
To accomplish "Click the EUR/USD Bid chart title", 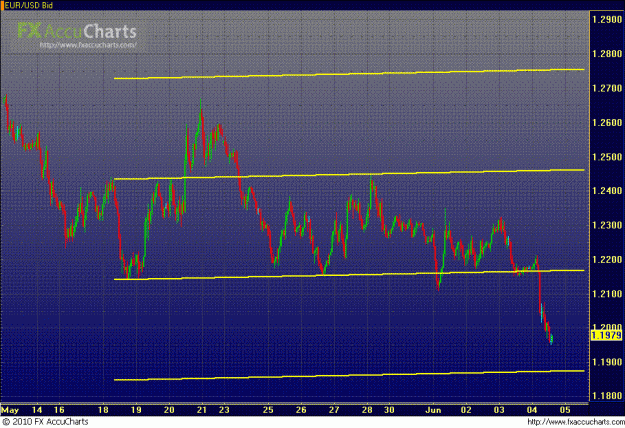I will pyautogui.click(x=28, y=5).
